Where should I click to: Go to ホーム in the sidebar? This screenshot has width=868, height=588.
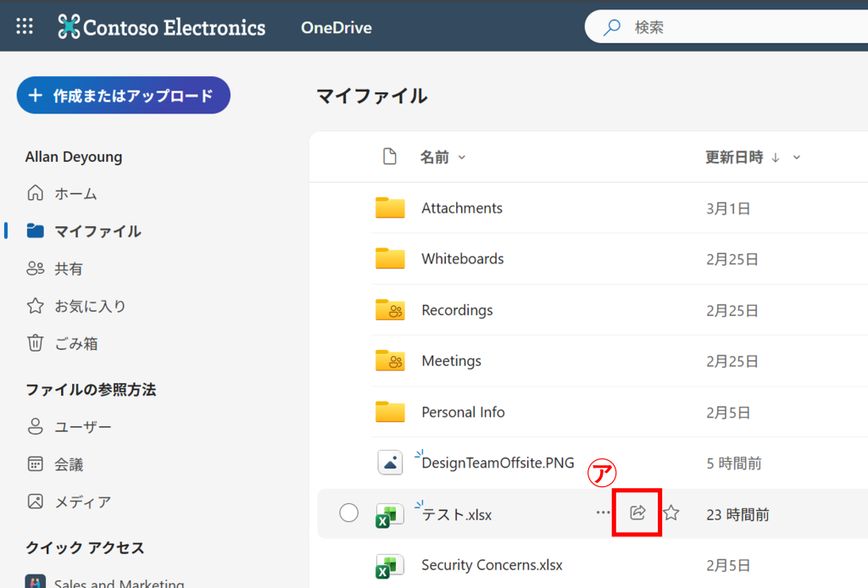(75, 194)
